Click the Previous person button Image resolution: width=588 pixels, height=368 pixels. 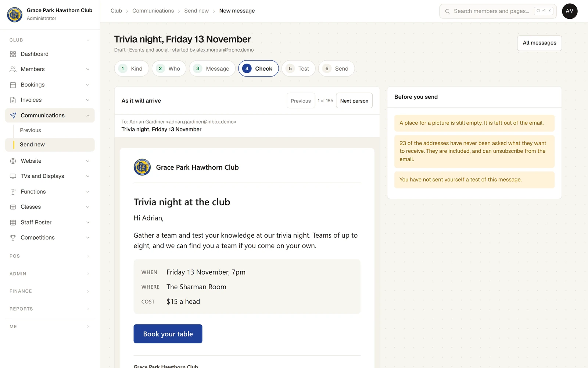pos(301,101)
